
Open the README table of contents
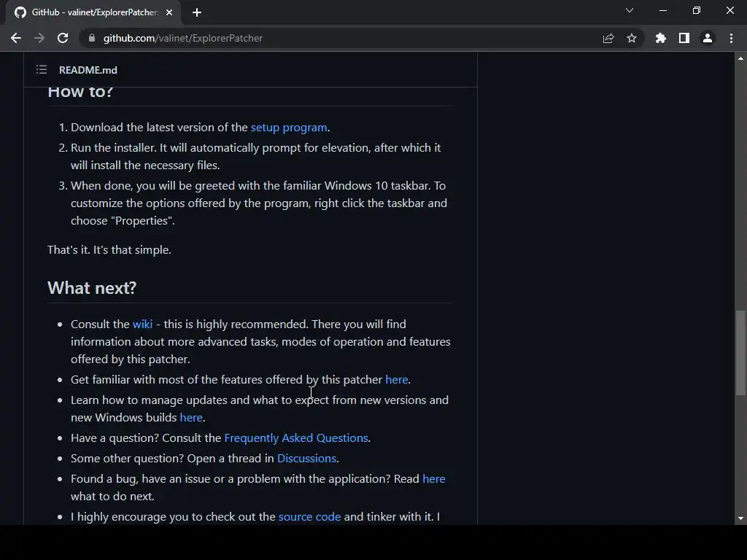[x=42, y=70]
